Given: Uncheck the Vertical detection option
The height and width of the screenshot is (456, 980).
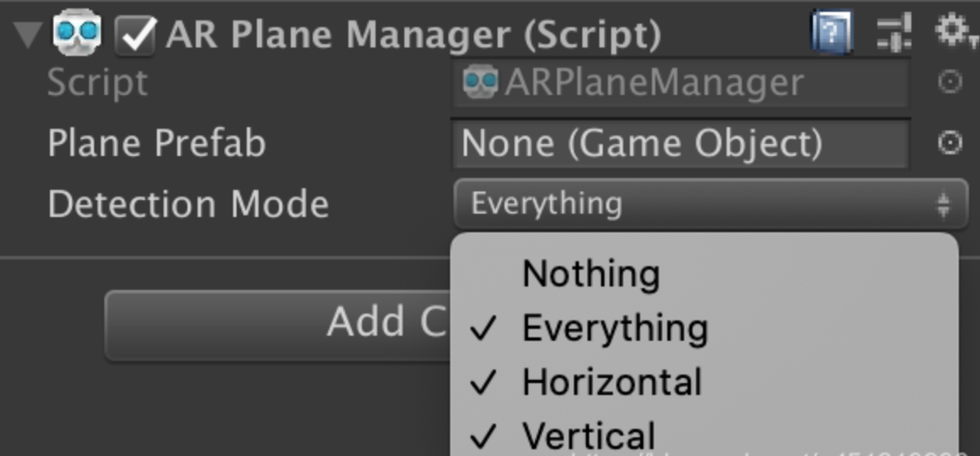Looking at the screenshot, I should coord(588,436).
